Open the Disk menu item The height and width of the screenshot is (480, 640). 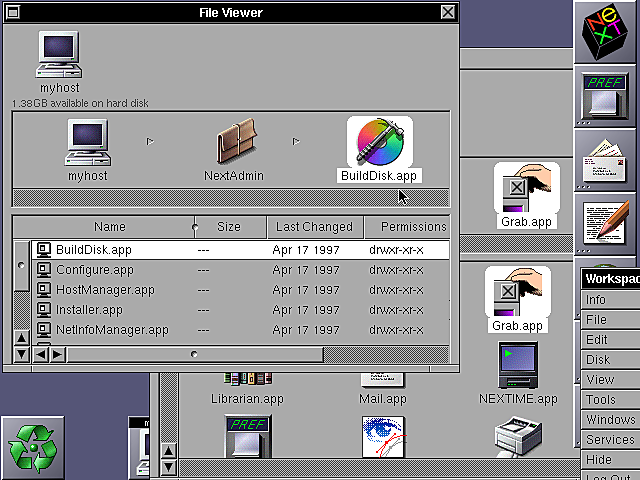[x=610, y=360]
